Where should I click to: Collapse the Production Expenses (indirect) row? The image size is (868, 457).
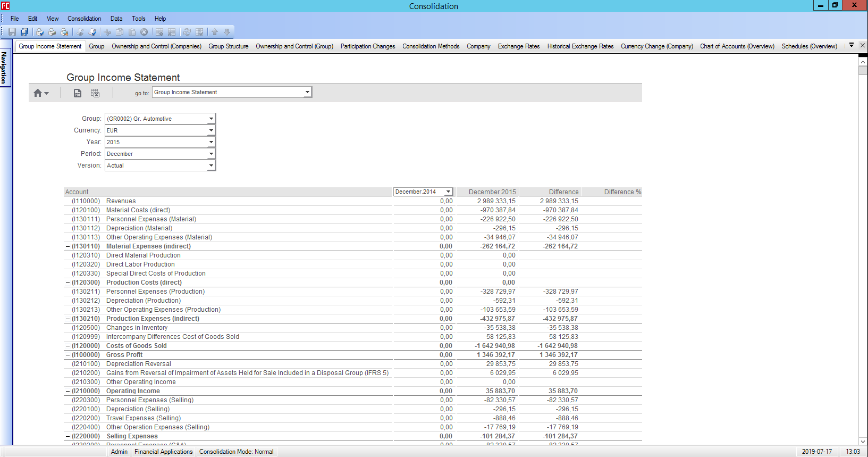(x=68, y=319)
